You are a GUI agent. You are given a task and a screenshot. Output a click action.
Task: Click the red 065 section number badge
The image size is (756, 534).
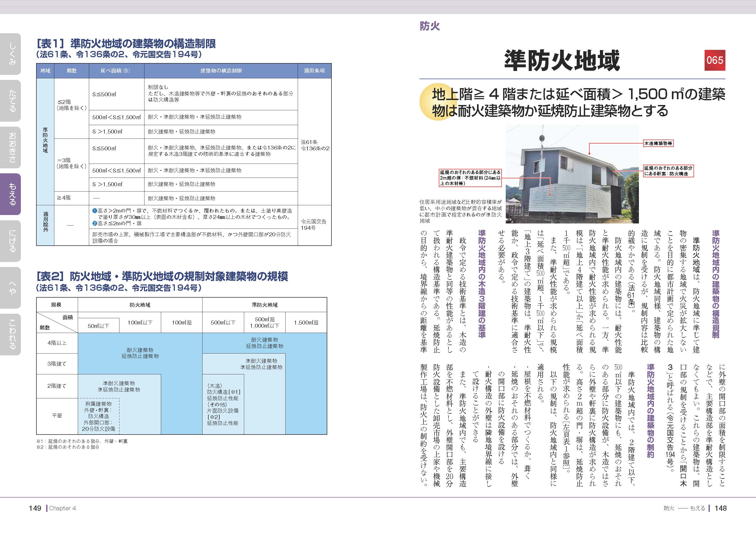[715, 60]
